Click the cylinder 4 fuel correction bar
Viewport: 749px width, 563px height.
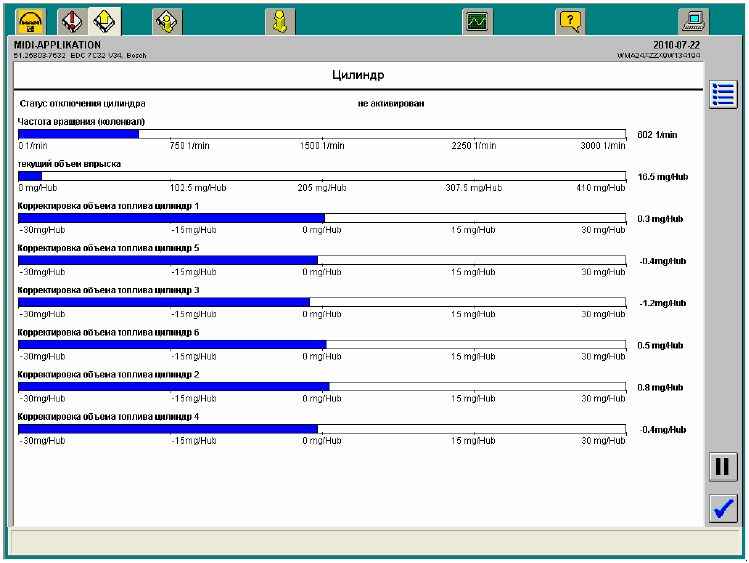point(322,428)
